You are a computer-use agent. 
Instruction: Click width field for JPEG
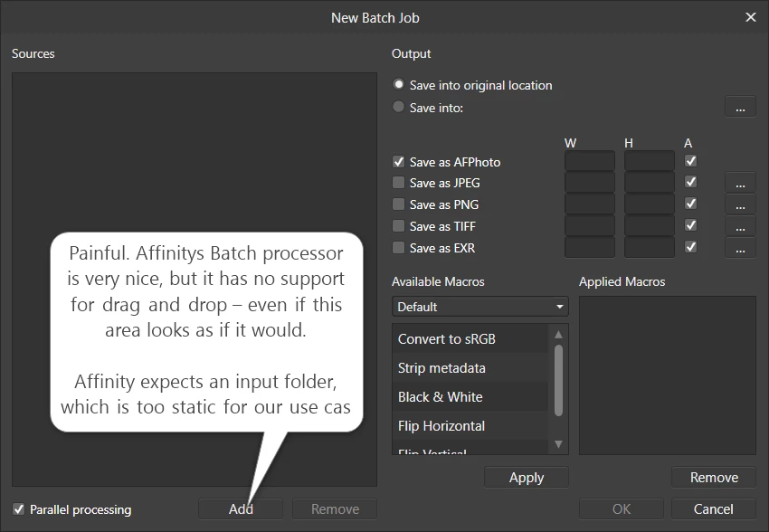point(590,183)
